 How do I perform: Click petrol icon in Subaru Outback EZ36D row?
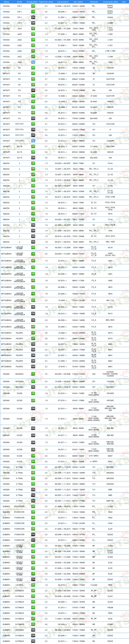33,624
